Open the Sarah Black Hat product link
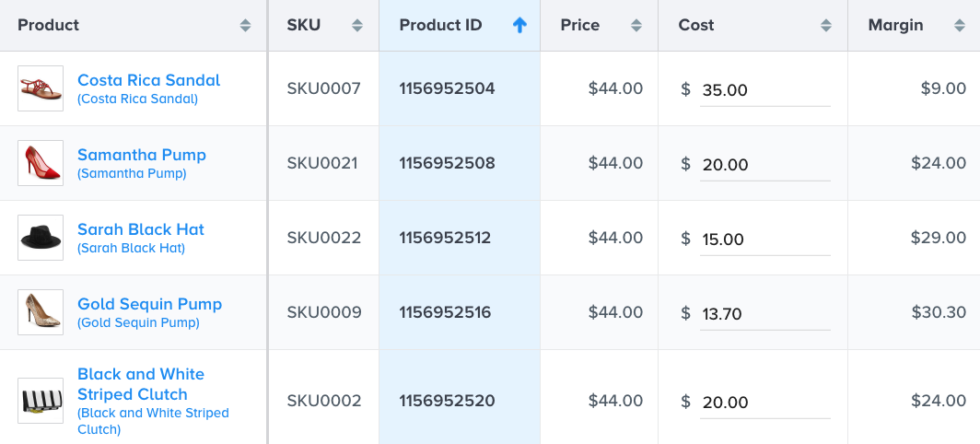The width and height of the screenshot is (980, 444). point(141,228)
